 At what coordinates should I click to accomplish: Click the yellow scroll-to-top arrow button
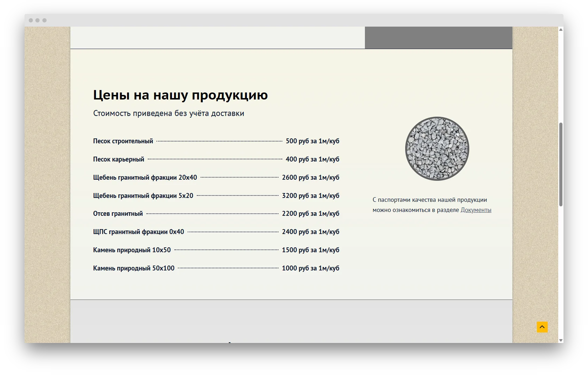coord(541,327)
